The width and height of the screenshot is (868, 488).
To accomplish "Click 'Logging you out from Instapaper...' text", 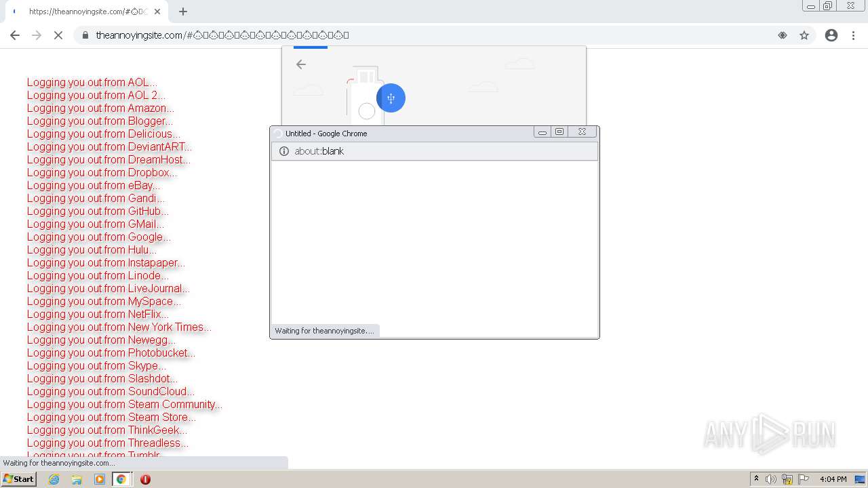I will pyautogui.click(x=106, y=263).
